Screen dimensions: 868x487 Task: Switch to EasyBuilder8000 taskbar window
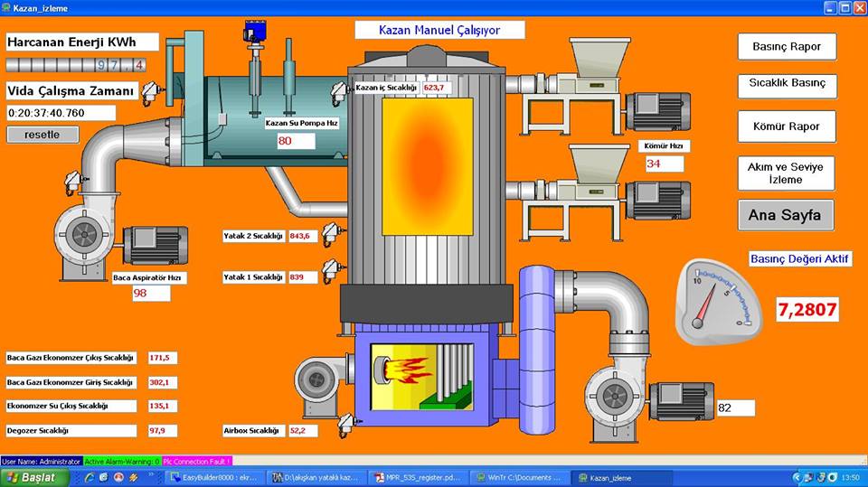(x=213, y=477)
